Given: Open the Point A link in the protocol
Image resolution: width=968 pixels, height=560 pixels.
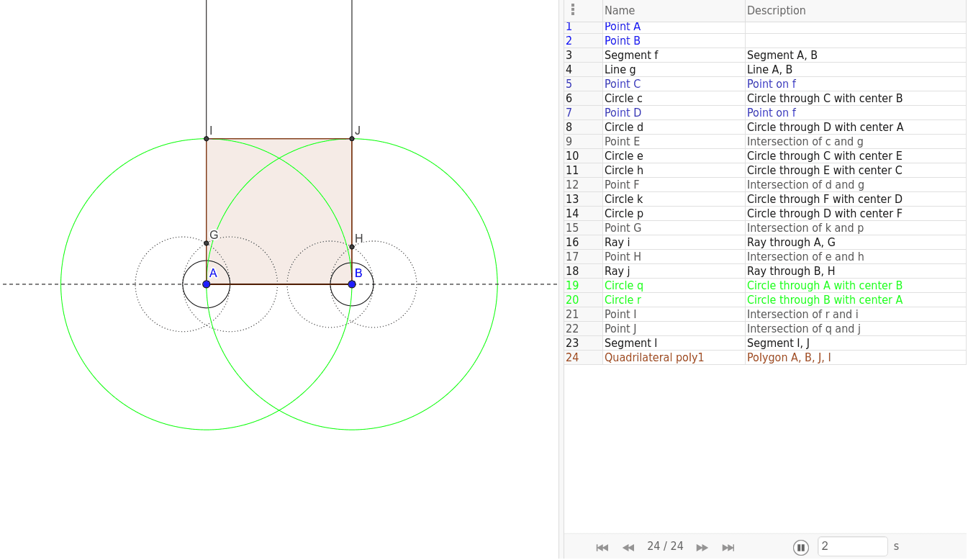Looking at the screenshot, I should [x=622, y=26].
